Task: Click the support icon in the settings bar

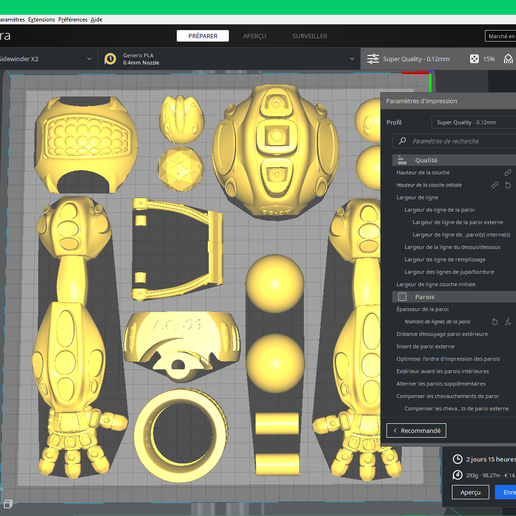Action: (x=508, y=59)
